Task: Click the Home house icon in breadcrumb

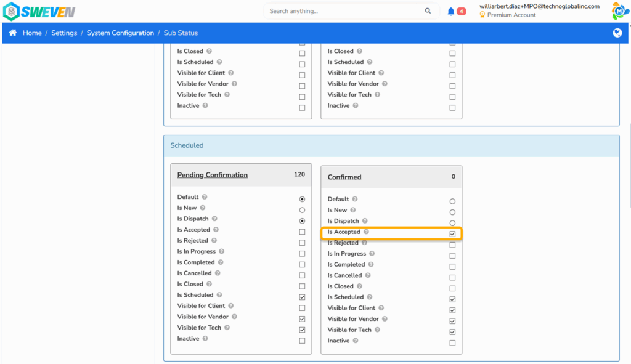Action: 13,33
